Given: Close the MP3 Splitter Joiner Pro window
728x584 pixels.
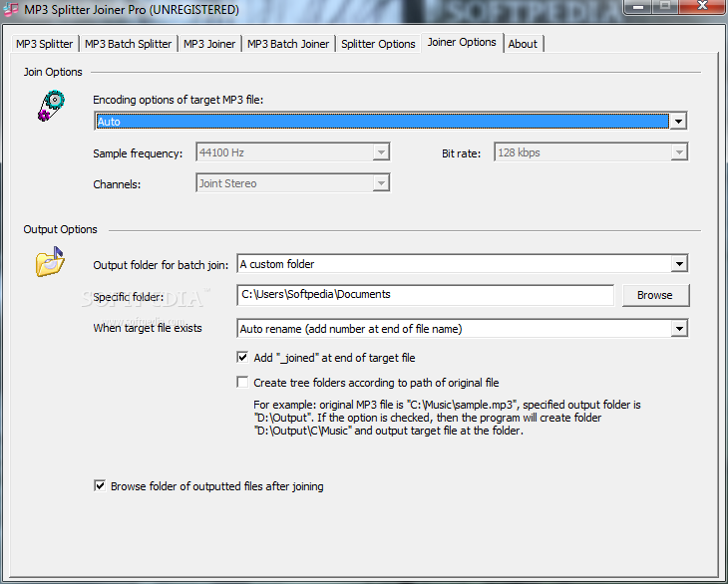Looking at the screenshot, I should tap(701, 7).
